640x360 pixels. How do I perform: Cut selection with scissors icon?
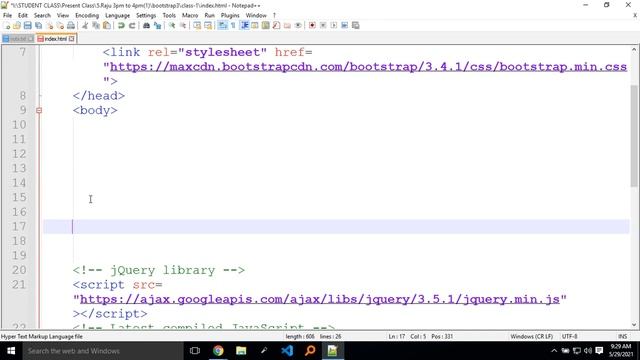[x=85, y=25]
